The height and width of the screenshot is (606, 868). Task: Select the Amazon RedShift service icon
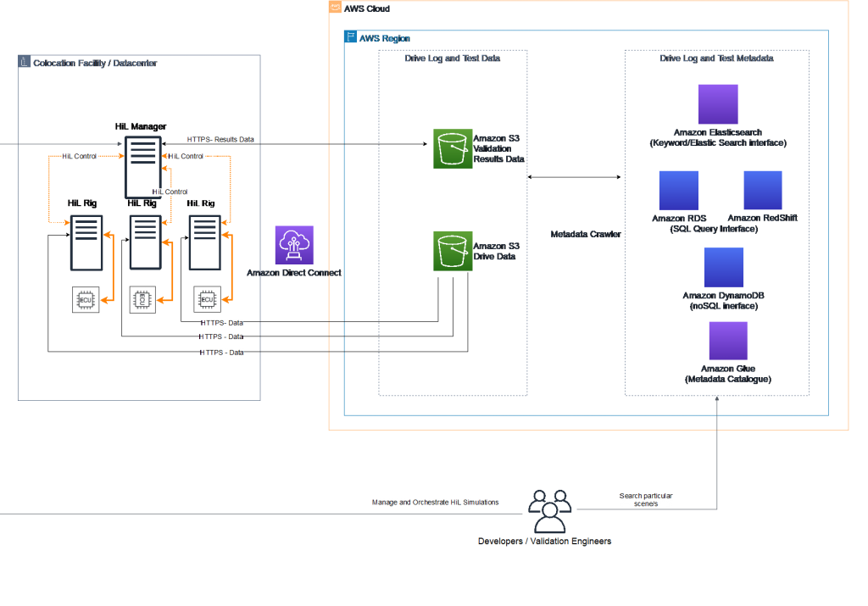coord(762,189)
